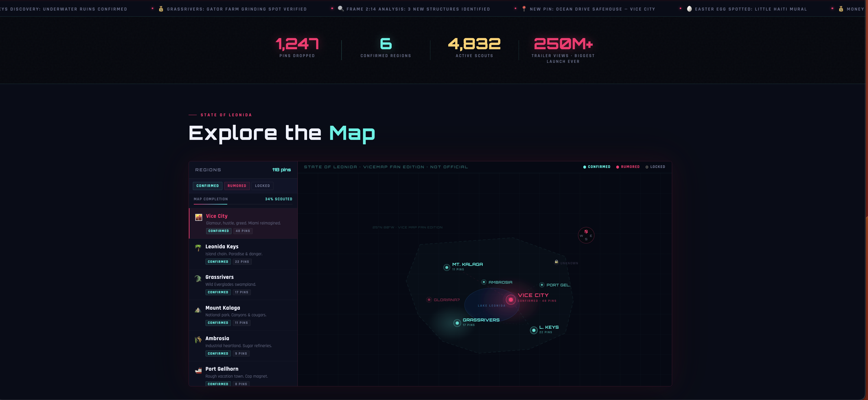
Task: Click the 1,247 Pins Dropped stat
Action: click(297, 47)
